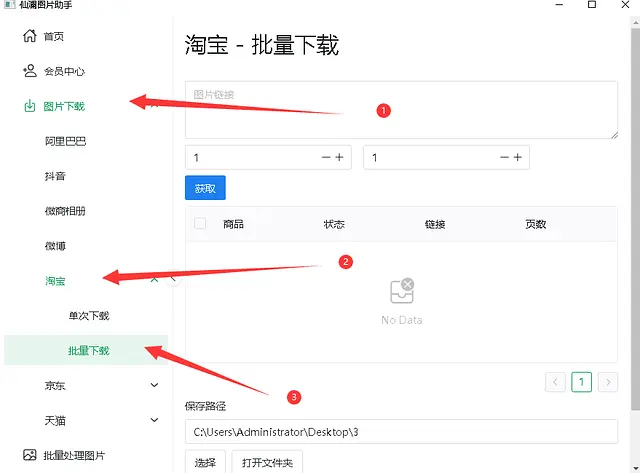Maximize the window

(x=592, y=4)
